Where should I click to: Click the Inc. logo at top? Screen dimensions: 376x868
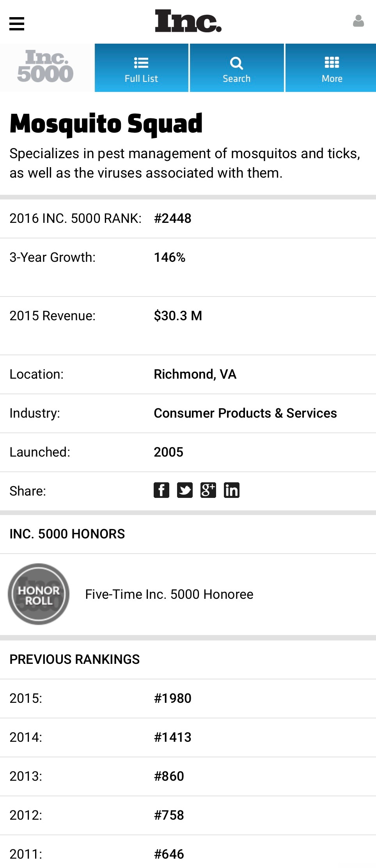(x=188, y=21)
